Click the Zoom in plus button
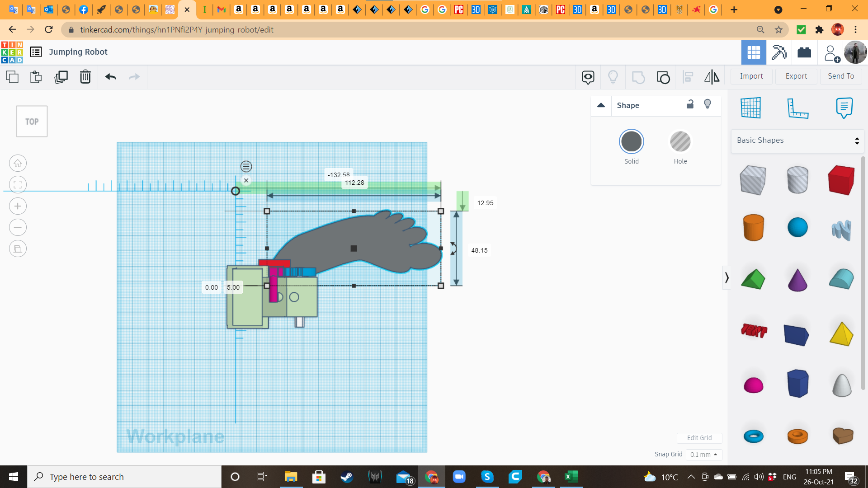 click(18, 206)
